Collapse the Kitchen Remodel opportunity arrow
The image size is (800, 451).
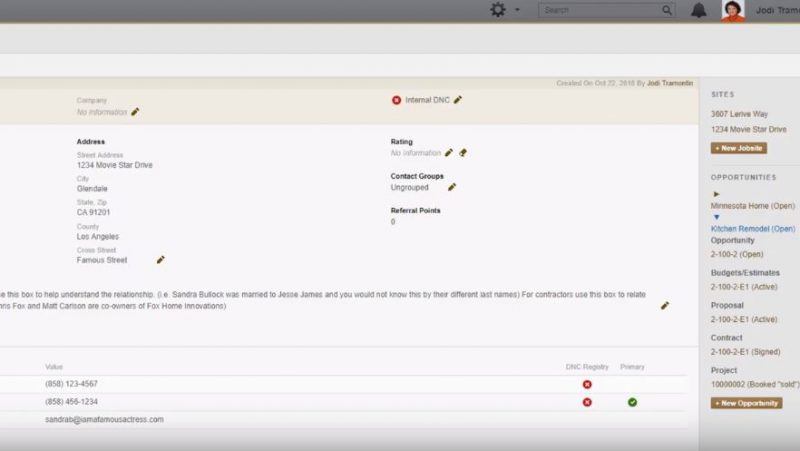tap(716, 217)
